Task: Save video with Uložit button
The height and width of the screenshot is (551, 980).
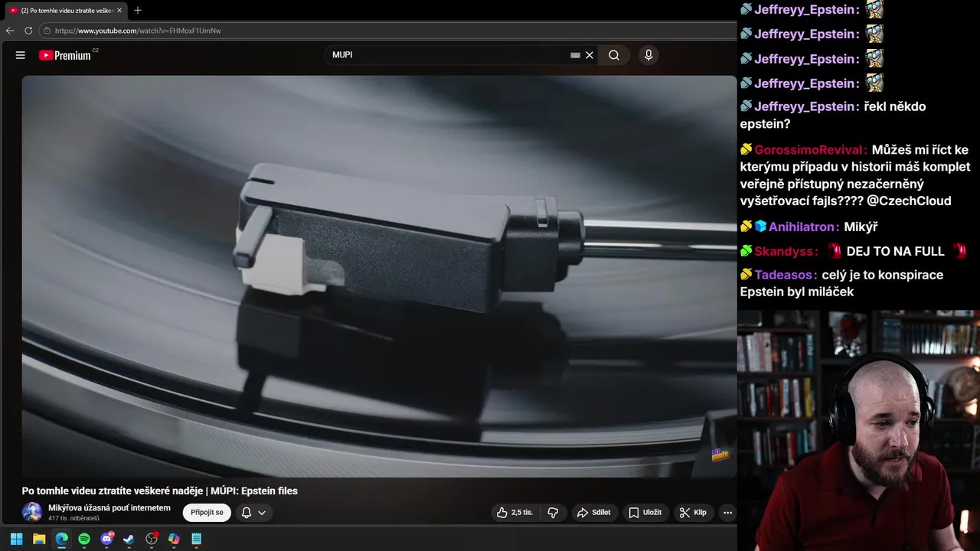Action: coord(645,513)
